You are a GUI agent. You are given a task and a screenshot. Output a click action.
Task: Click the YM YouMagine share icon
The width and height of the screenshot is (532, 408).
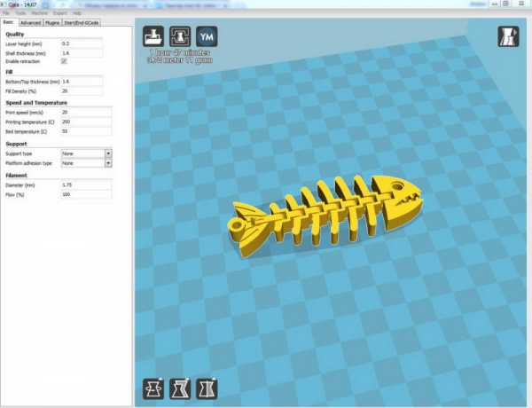pos(206,36)
